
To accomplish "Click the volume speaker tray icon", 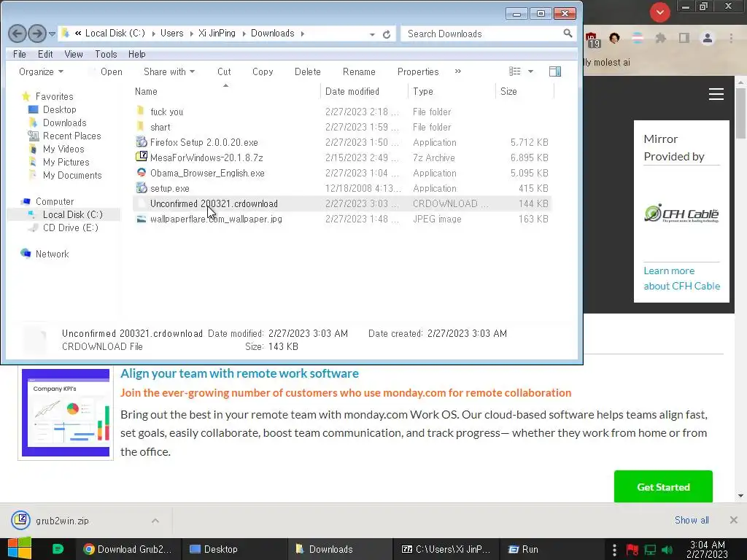I will point(667,550).
